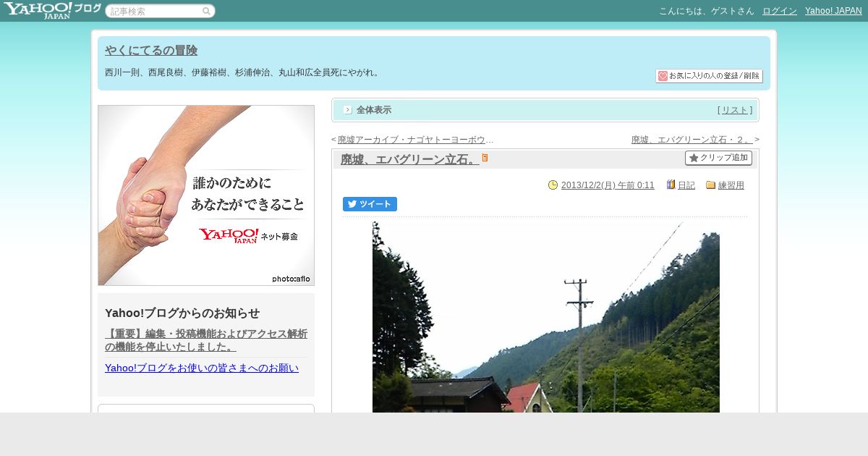
Task: Open Yahoo!ブログをお使いの皆さまへのお願い link
Action: click(202, 368)
